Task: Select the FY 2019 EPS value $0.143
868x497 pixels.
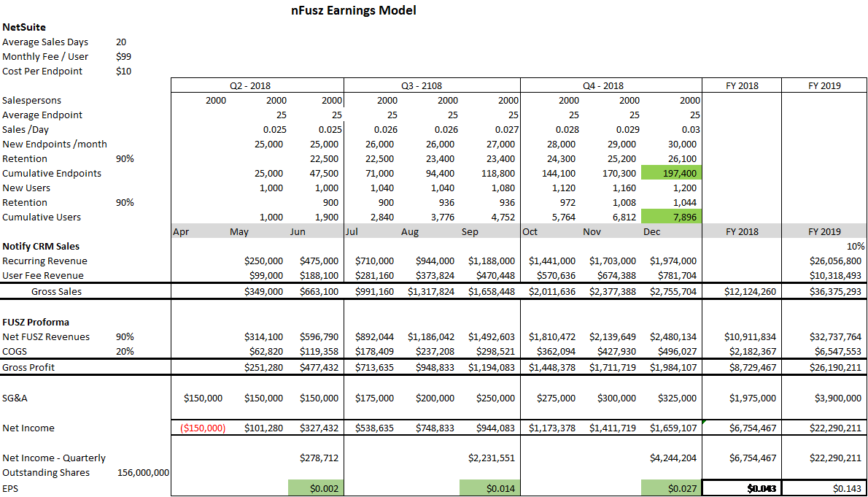Action: 824,488
